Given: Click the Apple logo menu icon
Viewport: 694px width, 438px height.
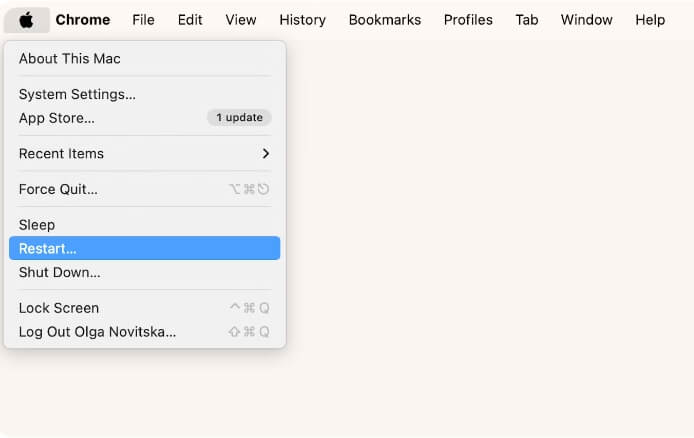Looking at the screenshot, I should pos(27,20).
